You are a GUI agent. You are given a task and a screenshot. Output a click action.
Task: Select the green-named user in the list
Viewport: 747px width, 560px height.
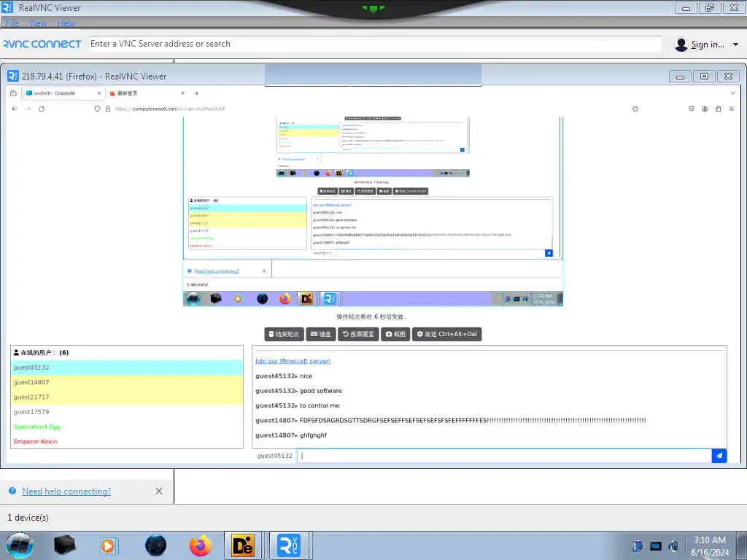point(127,427)
